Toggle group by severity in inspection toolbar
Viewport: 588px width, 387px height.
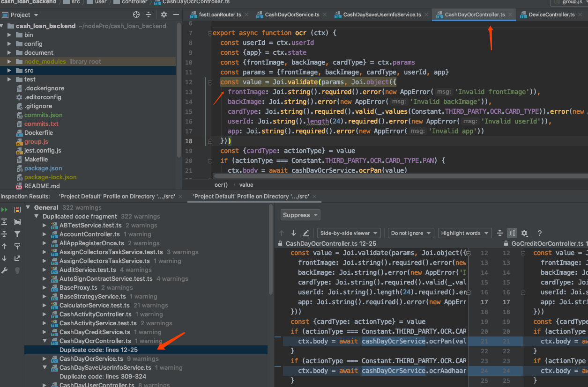click(x=17, y=210)
